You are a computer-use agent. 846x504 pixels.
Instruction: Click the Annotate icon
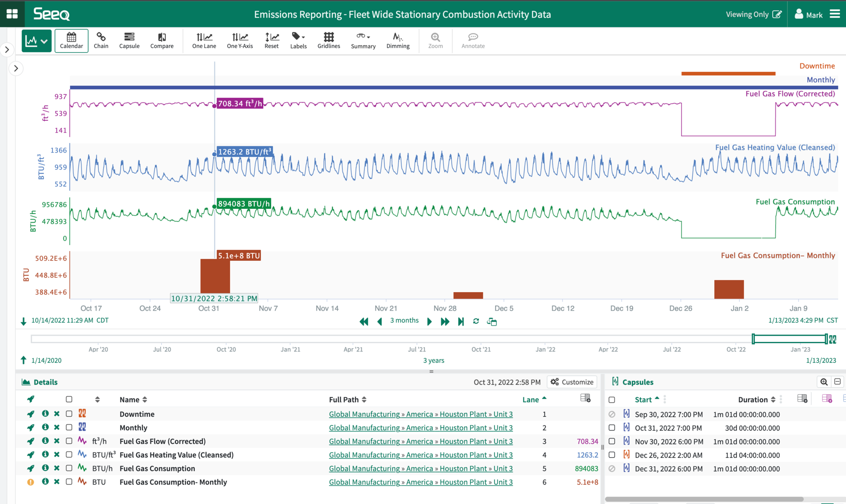point(473,41)
